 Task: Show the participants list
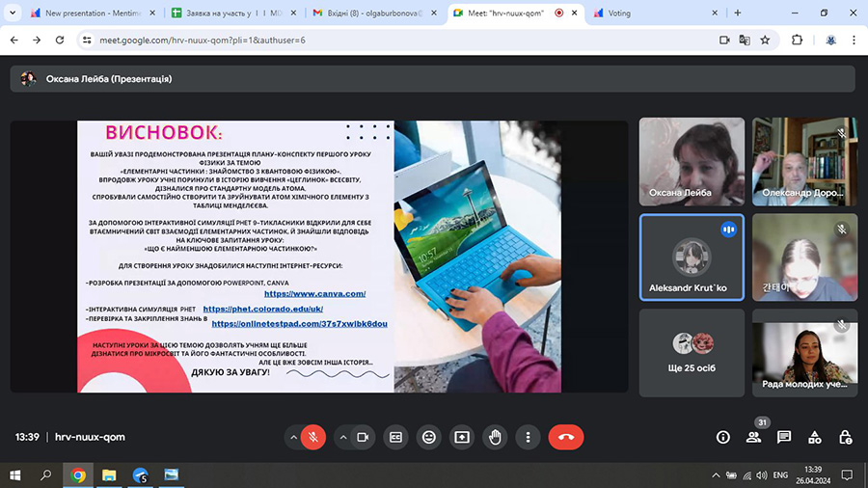pyautogui.click(x=753, y=437)
